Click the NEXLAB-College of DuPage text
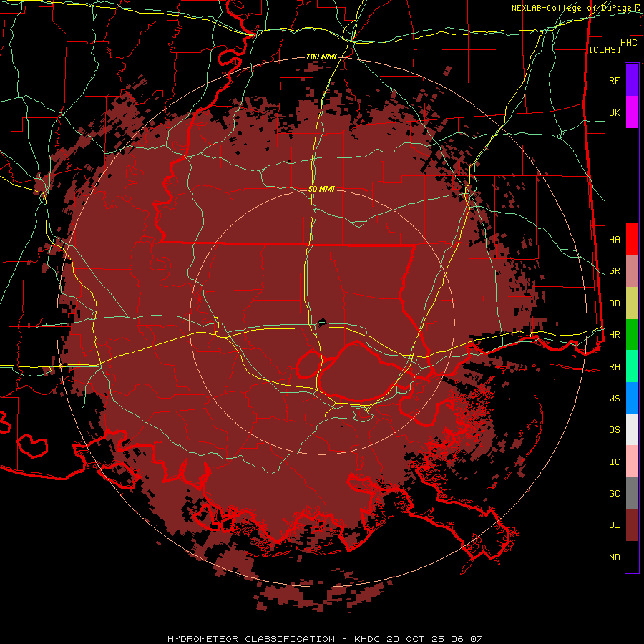Screen dimensions: 644x644 click(x=571, y=8)
